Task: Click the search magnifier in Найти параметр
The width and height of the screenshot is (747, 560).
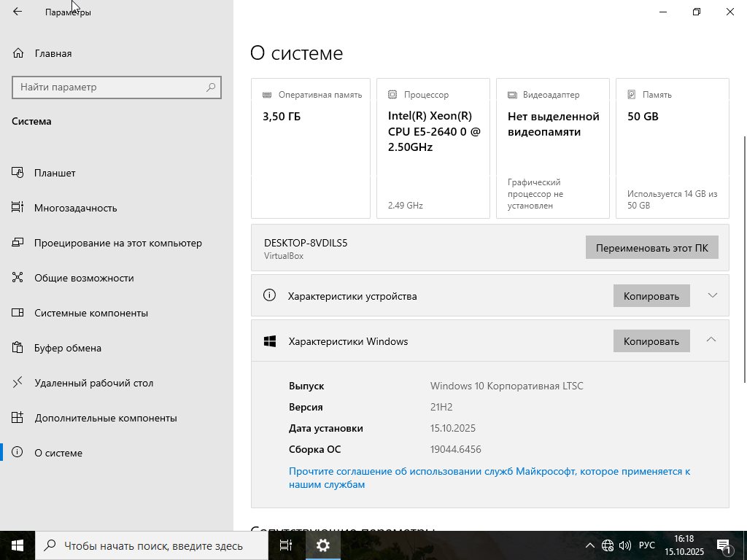Action: tap(211, 87)
